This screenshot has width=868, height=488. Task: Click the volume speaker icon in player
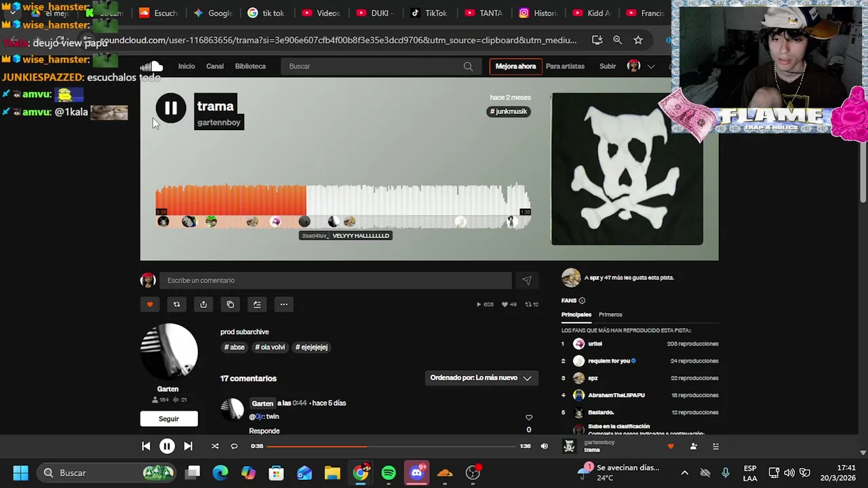[x=544, y=446]
